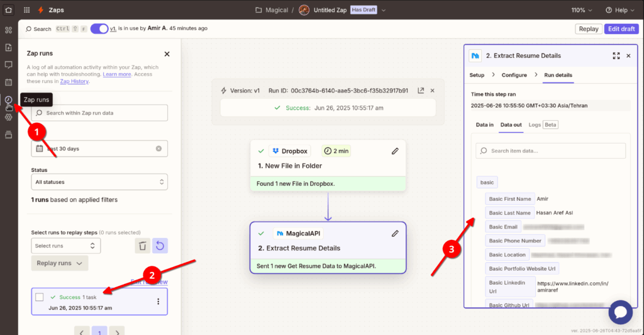Click the Zaps lightning bolt logo
Viewport: 644px width, 335px height.
tap(41, 10)
